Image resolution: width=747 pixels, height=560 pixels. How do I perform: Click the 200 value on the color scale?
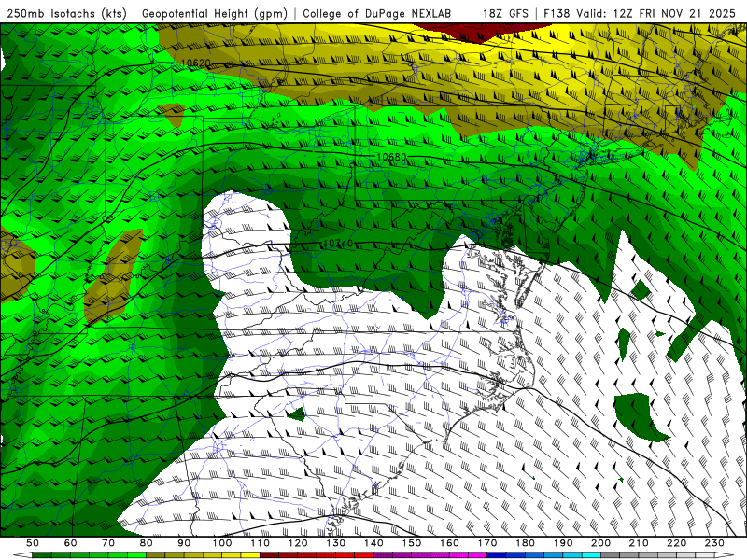[x=600, y=543]
